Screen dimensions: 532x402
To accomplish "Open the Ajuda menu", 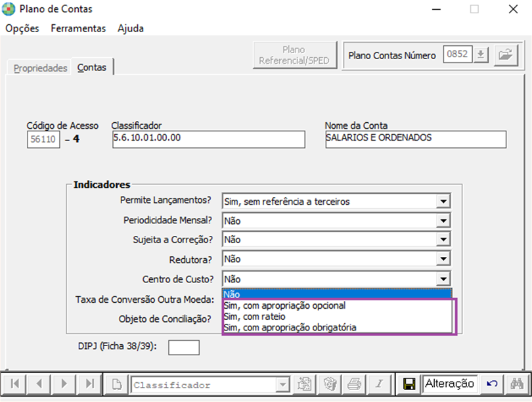I will pyautogui.click(x=130, y=28).
